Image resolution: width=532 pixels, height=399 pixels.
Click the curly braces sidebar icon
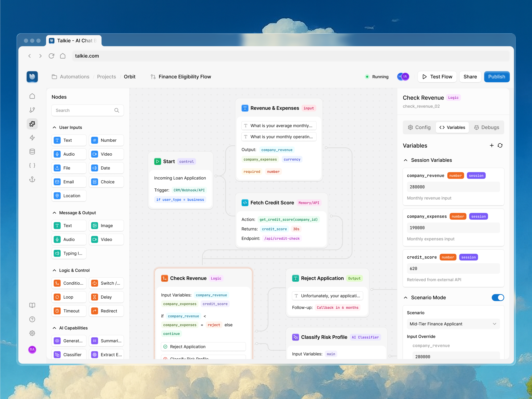coord(32,165)
